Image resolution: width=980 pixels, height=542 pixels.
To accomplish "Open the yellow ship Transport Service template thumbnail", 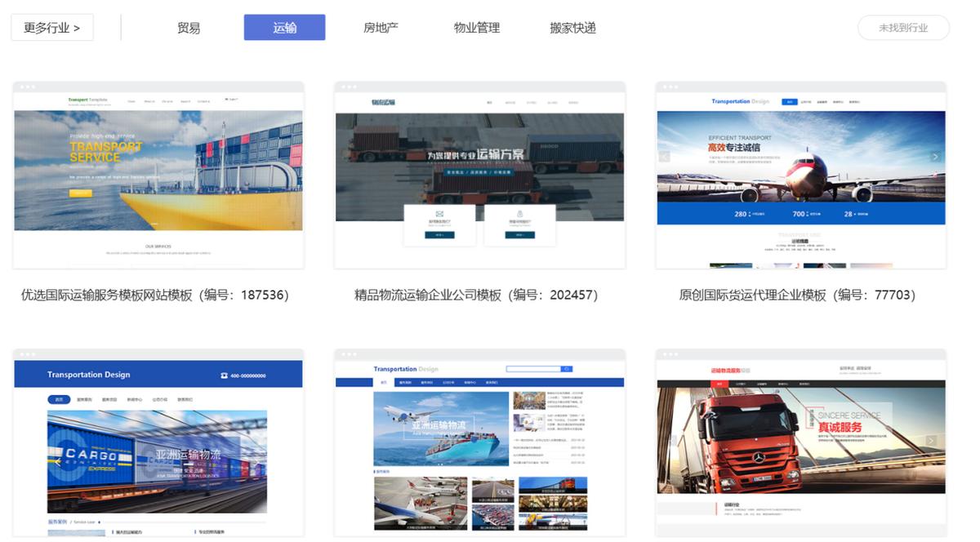I will [x=158, y=175].
